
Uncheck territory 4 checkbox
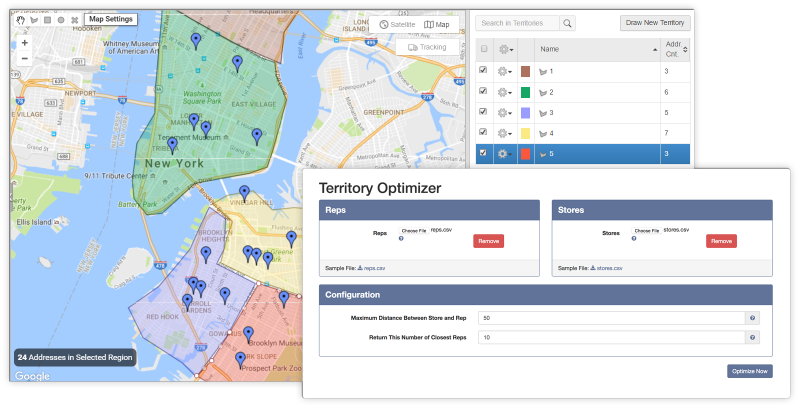(483, 132)
